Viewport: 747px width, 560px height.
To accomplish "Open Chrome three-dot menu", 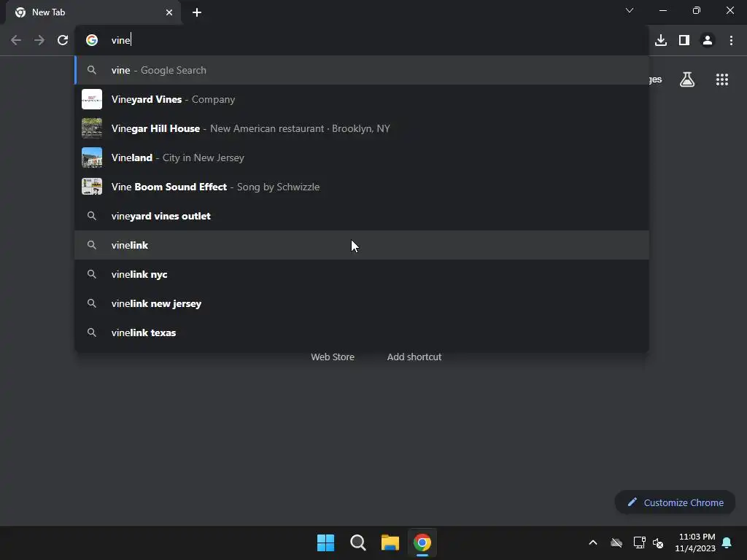I will [x=731, y=41].
